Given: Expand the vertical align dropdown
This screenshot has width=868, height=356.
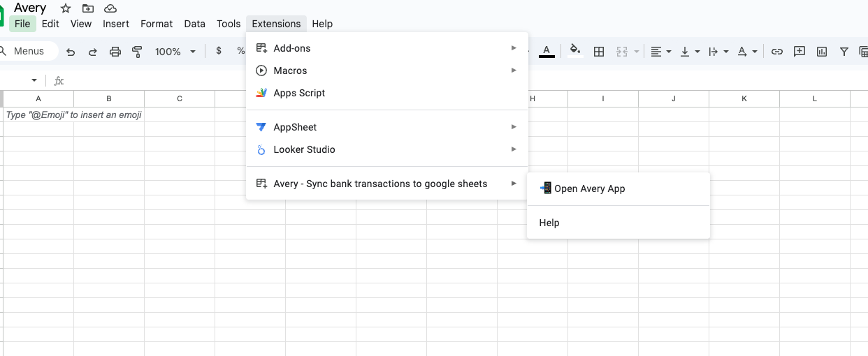Looking at the screenshot, I should (x=690, y=52).
